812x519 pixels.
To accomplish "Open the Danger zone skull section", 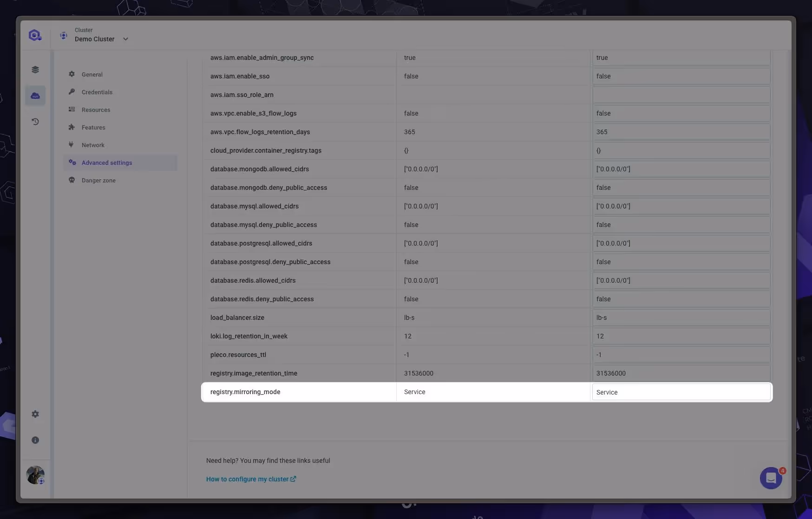I will click(98, 180).
